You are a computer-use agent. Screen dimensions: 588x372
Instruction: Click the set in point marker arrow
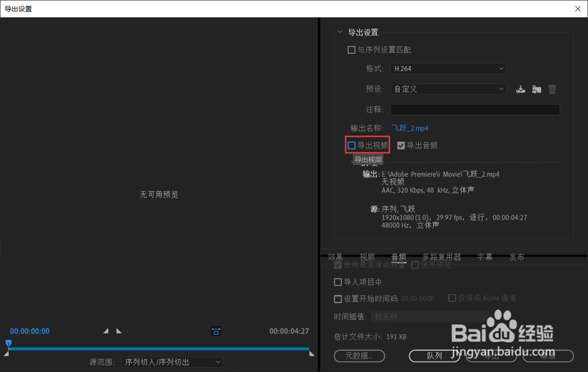point(106,331)
